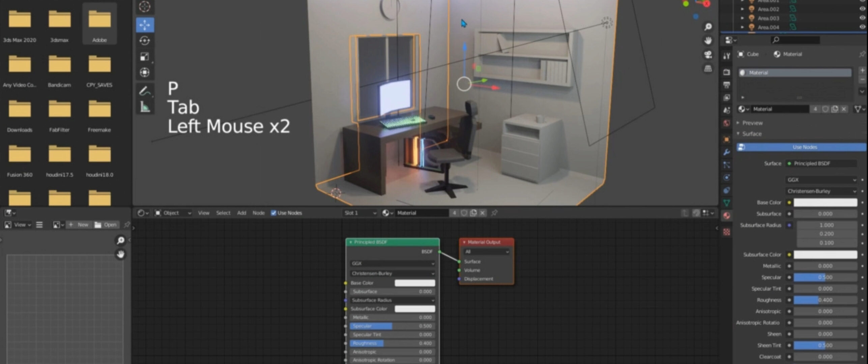Uncheck Use Nodes in shader editor header

(274, 213)
